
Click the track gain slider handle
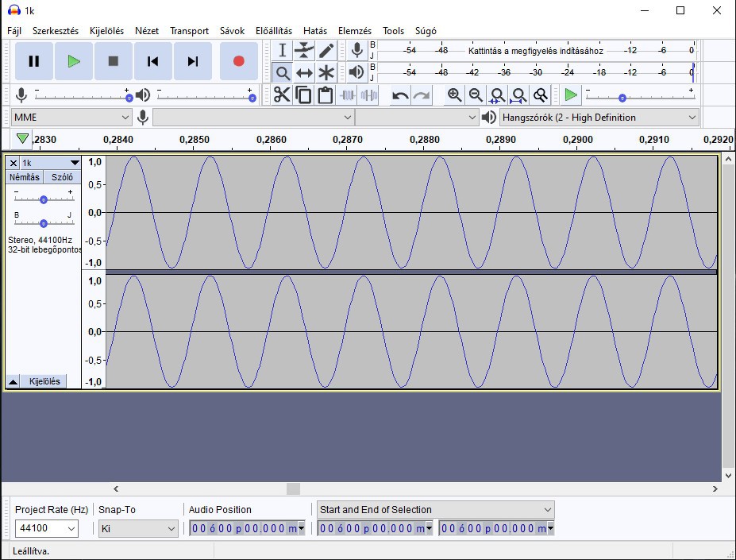(x=44, y=199)
